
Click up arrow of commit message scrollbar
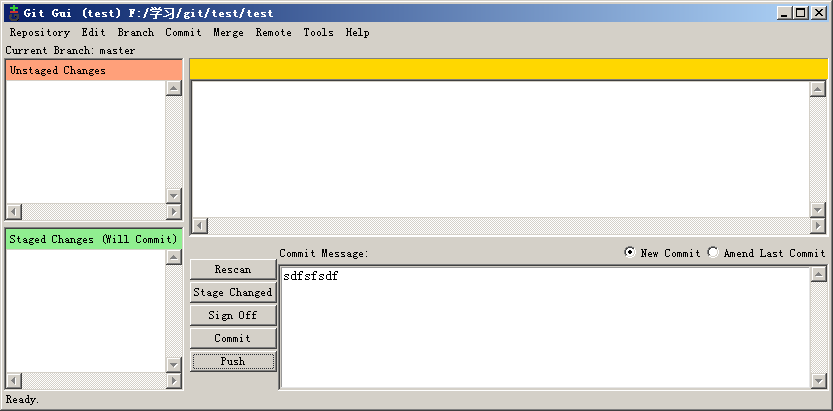819,275
